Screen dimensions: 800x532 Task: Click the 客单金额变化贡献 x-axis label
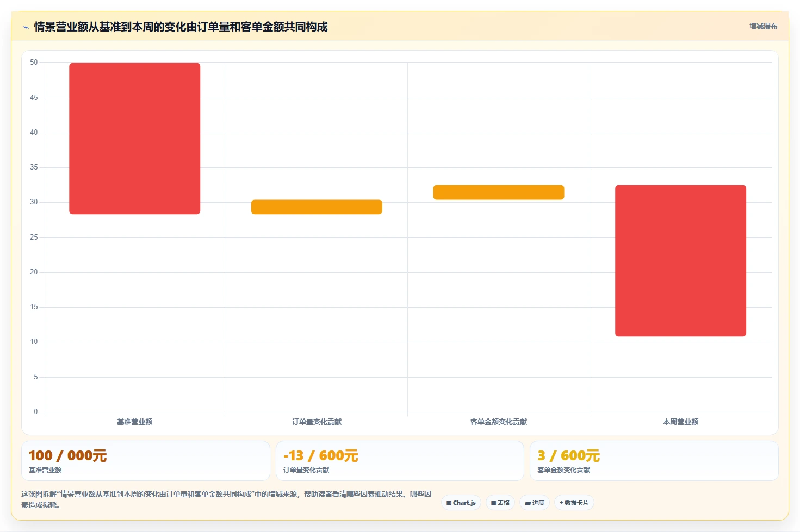tap(499, 422)
